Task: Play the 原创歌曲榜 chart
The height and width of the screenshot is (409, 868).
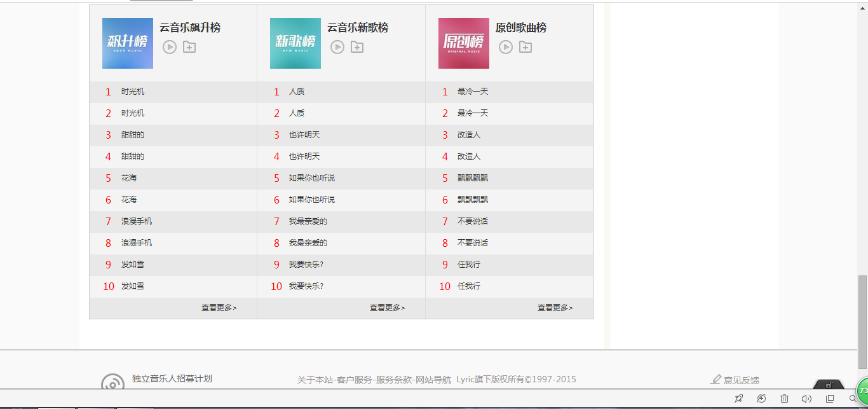Action: (505, 47)
